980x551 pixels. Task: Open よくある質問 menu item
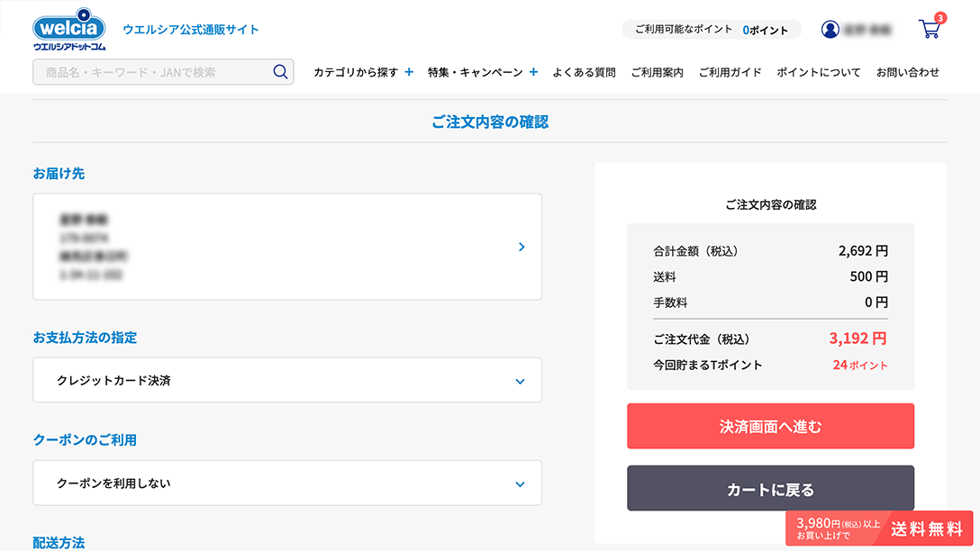tap(584, 72)
